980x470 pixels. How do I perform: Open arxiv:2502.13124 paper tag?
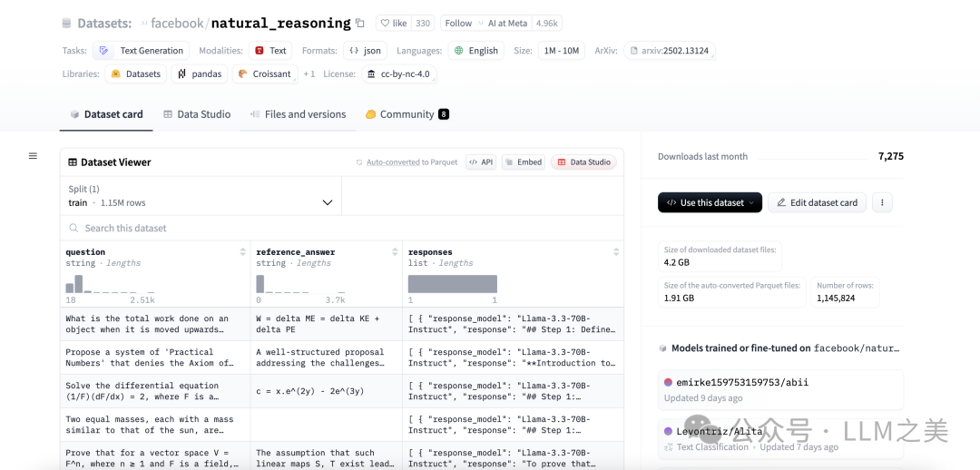[670, 51]
